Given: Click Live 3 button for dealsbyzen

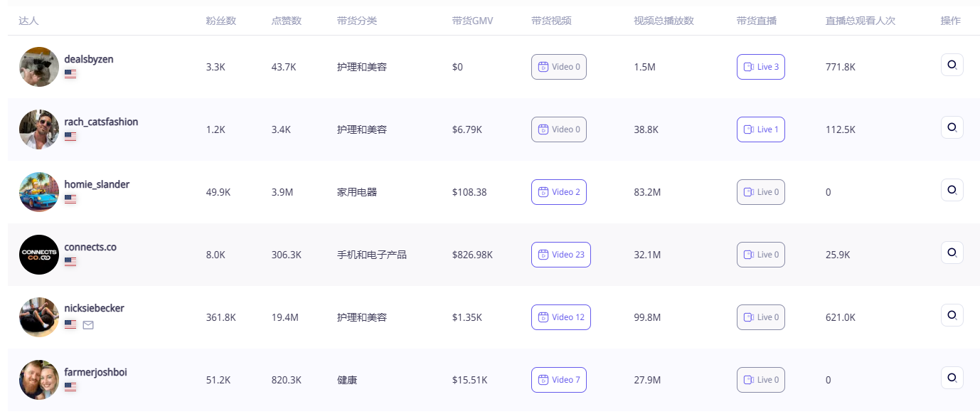Looking at the screenshot, I should click(x=760, y=67).
